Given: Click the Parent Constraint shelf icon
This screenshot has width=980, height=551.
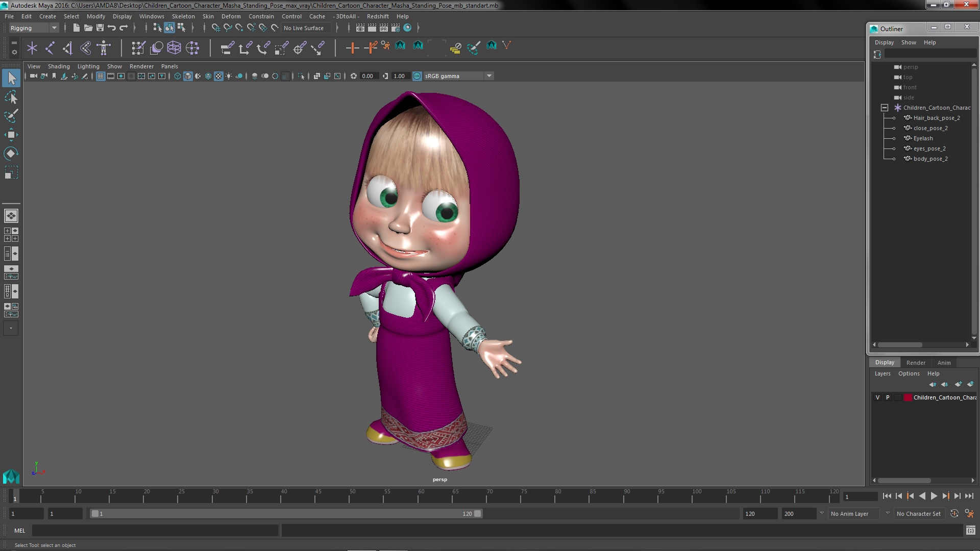Looking at the screenshot, I should pos(228,48).
